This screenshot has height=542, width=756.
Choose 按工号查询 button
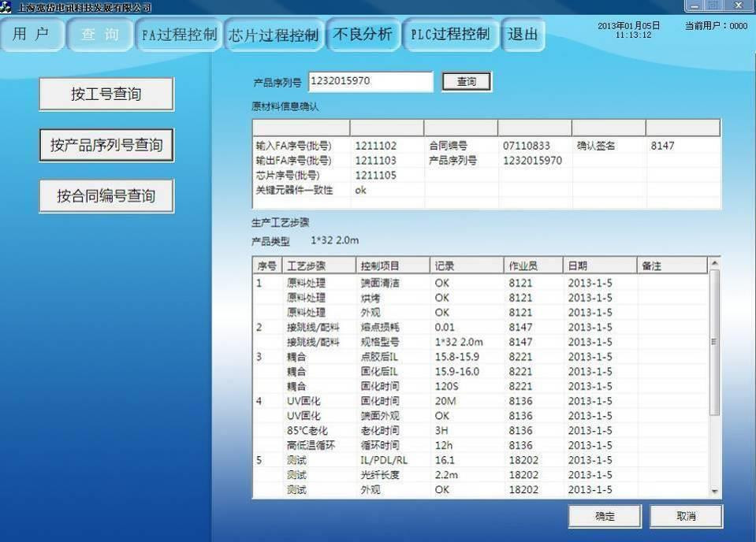[106, 95]
